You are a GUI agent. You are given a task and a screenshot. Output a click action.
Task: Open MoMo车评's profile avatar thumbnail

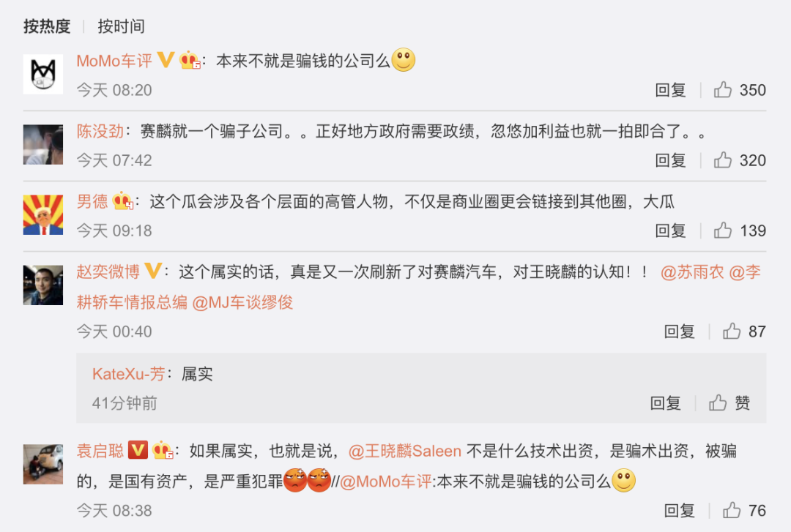(43, 74)
